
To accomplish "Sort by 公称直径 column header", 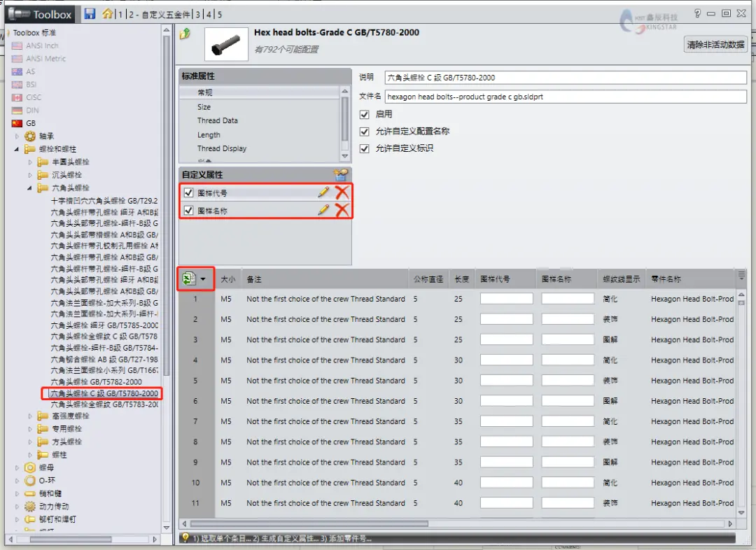I will coord(428,279).
